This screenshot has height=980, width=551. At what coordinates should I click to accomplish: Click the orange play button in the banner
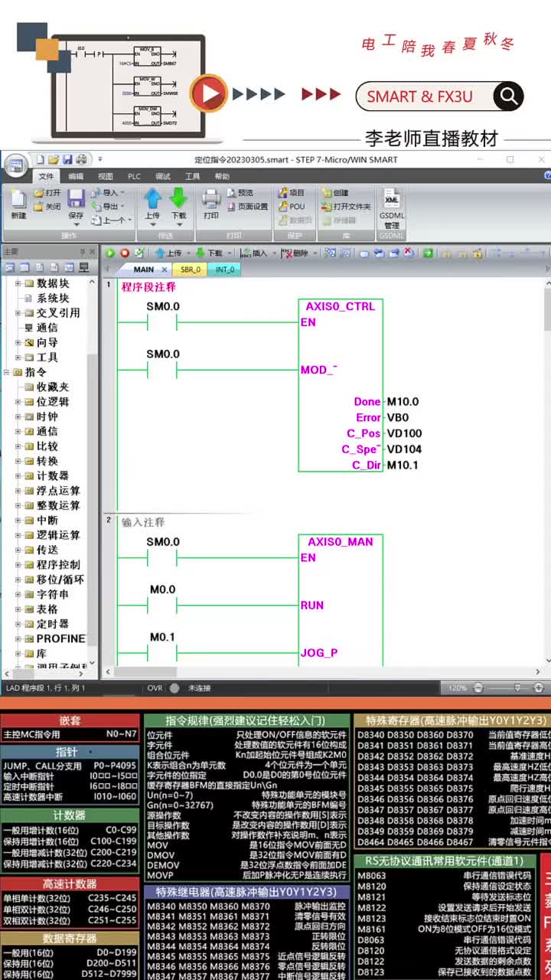click(x=208, y=94)
